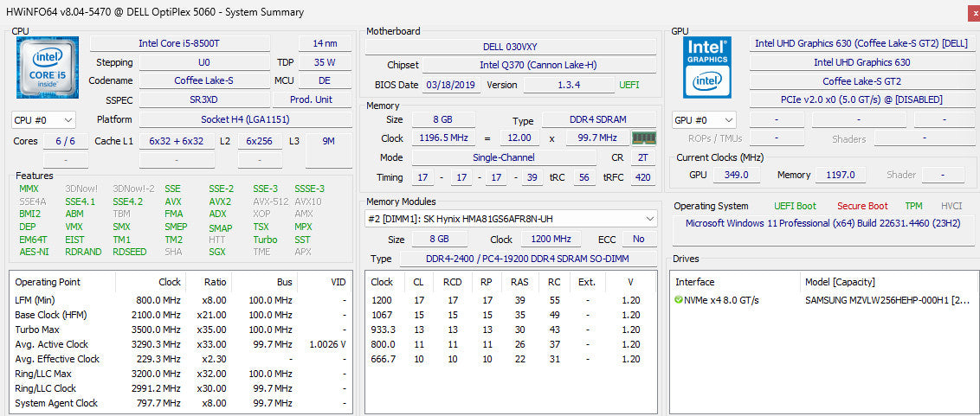980x416 pixels.
Task: Select the TDP 35 W value
Action: [325, 62]
